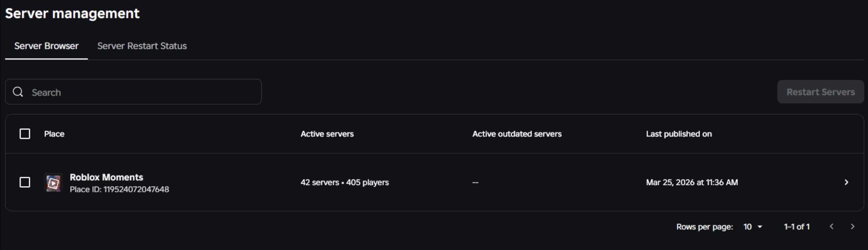Click the 42 servers • 405 players cell
Viewport: 868px width, 250px height.
coord(345,182)
